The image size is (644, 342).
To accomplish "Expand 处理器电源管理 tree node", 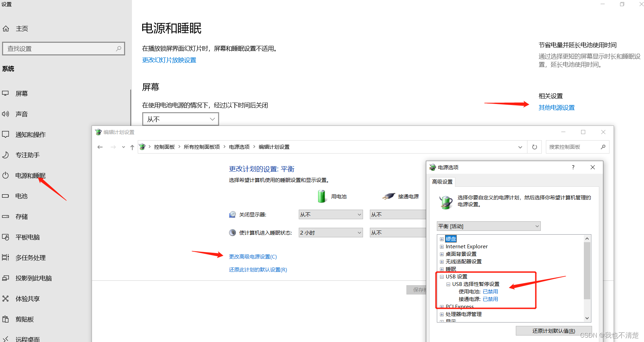I will click(442, 314).
